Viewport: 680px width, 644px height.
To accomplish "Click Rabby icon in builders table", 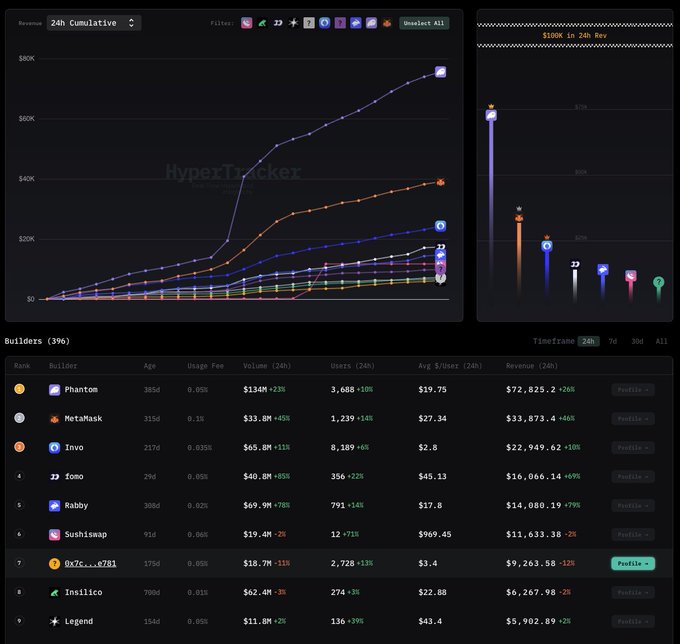I will point(54,505).
